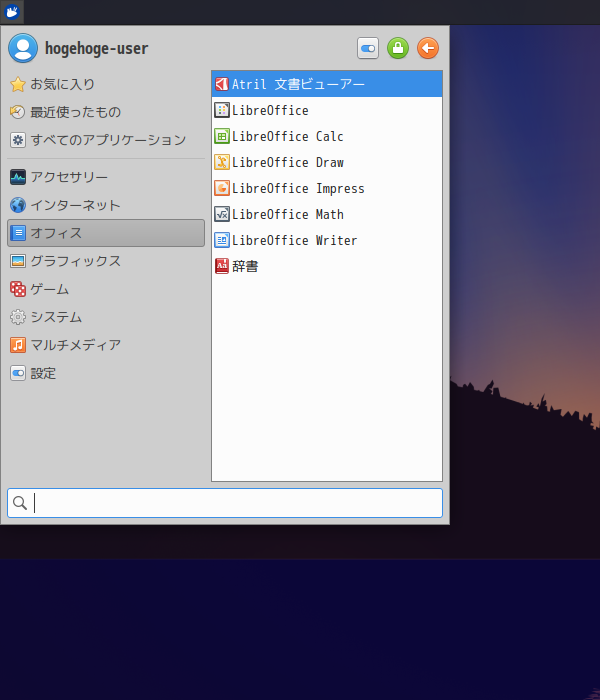This screenshot has width=600, height=700.
Task: Click the gear icon beside すべてのアプリケーション
Action: 18,140
